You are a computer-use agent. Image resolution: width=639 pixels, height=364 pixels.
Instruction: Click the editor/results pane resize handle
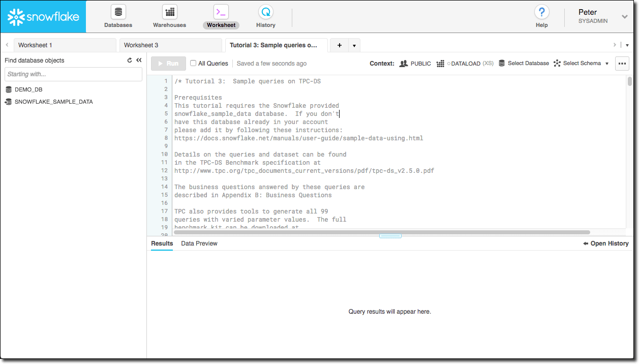click(390, 236)
